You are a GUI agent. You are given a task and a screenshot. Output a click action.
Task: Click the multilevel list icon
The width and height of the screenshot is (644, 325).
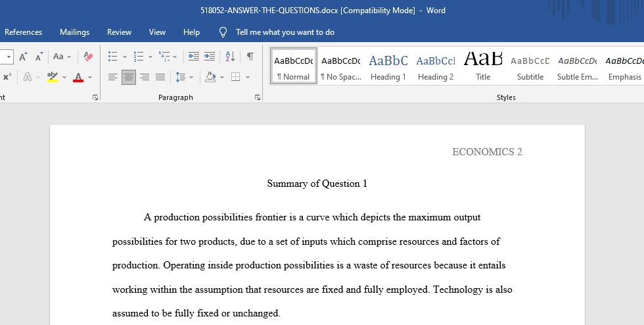[x=164, y=57]
